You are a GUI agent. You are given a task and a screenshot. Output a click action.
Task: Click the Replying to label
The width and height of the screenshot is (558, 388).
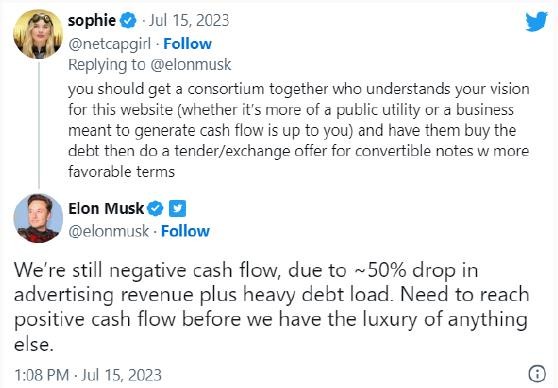(x=107, y=65)
